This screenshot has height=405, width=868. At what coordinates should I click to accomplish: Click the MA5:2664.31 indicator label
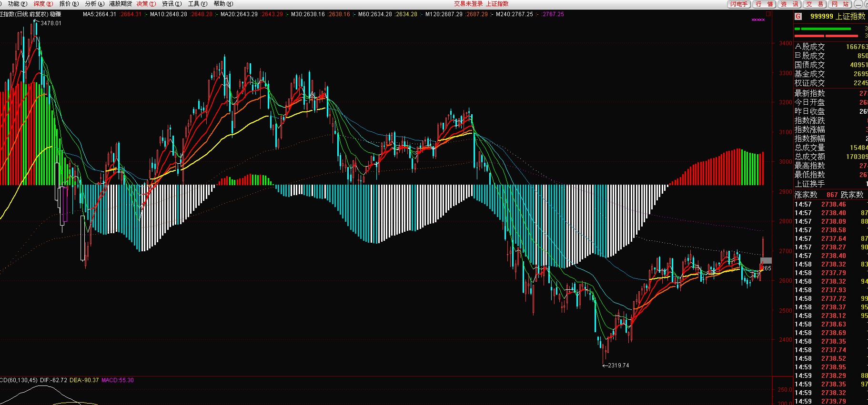tap(100, 14)
